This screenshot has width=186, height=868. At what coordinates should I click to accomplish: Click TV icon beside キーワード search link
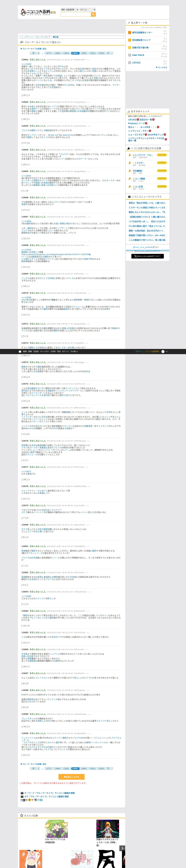tap(22, 793)
